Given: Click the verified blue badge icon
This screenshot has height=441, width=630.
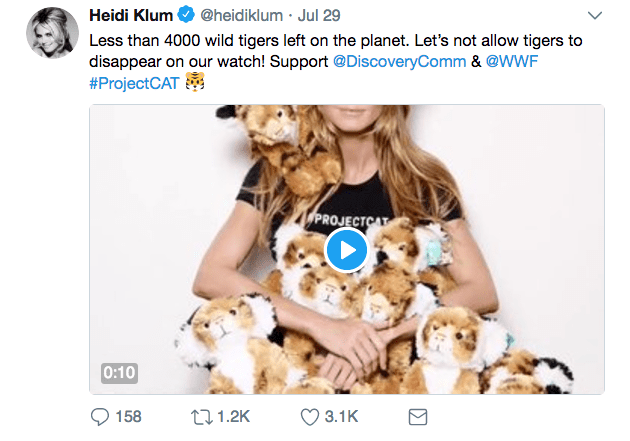Looking at the screenshot, I should pyautogui.click(x=186, y=15).
